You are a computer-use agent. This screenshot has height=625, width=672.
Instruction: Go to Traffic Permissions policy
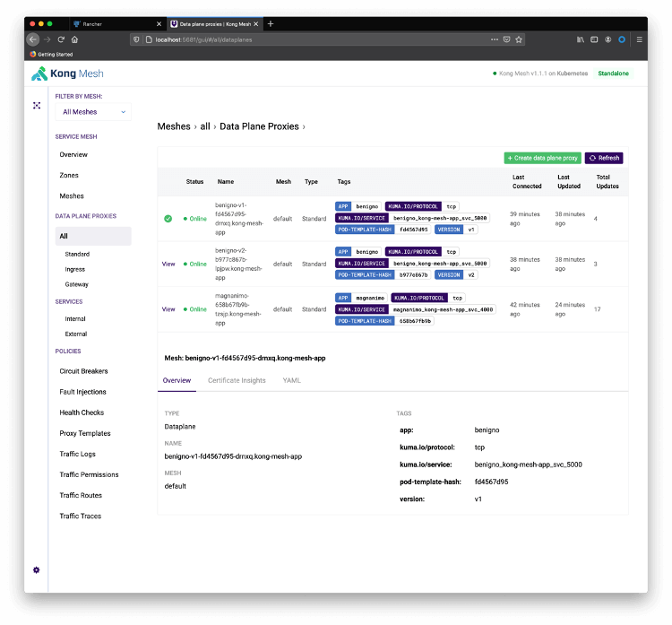(x=89, y=474)
